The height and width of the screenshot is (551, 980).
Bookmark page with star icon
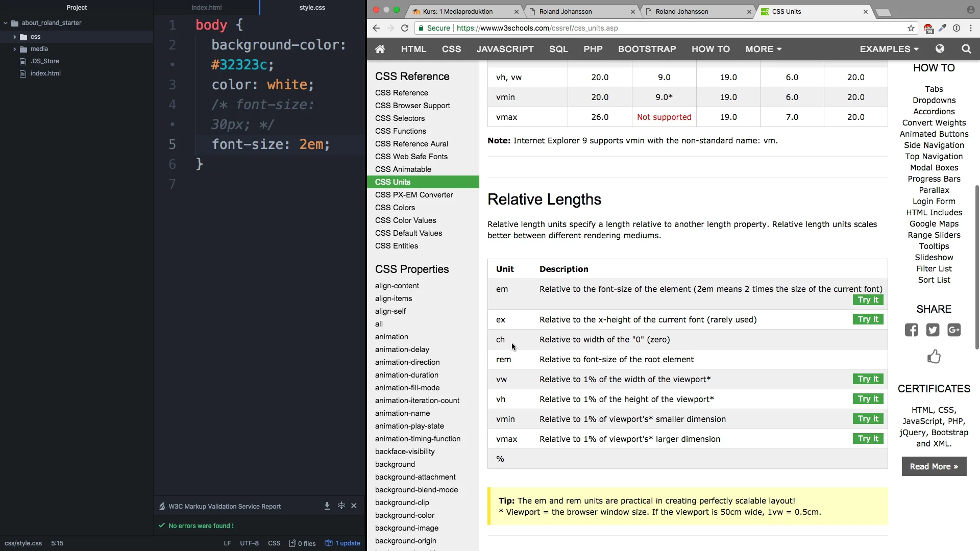point(911,28)
